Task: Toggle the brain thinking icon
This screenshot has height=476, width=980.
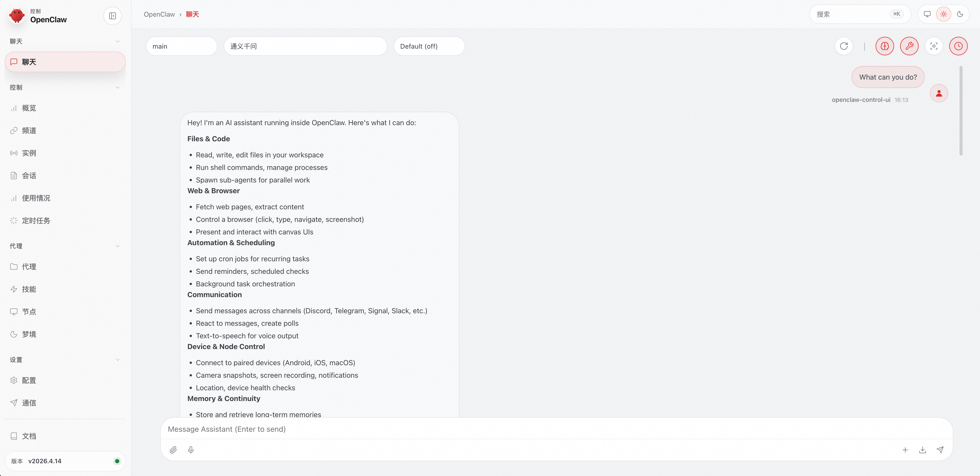Action: [885, 46]
